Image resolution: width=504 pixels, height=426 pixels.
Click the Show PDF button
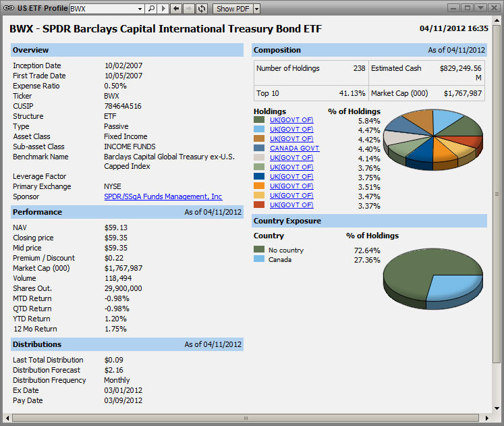click(x=233, y=9)
